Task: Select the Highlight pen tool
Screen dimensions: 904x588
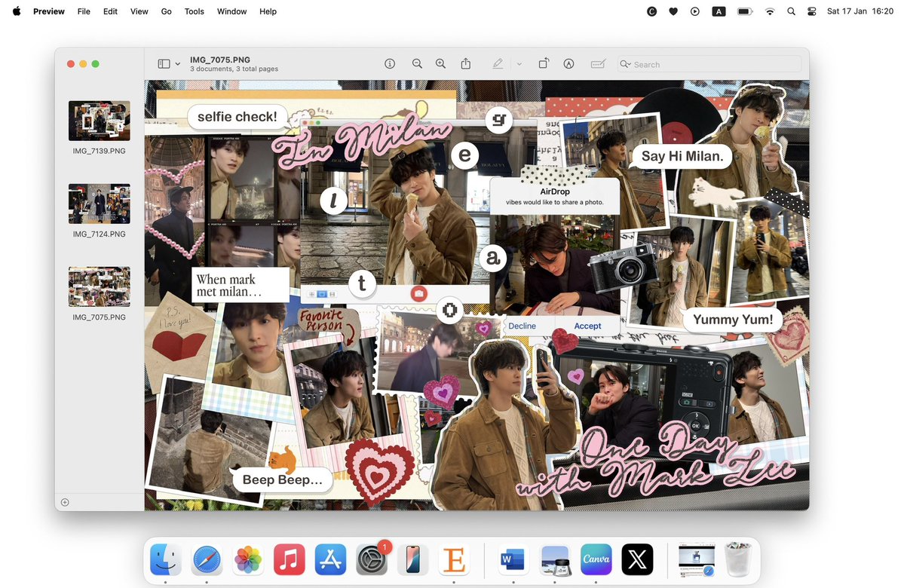Action: 498,64
